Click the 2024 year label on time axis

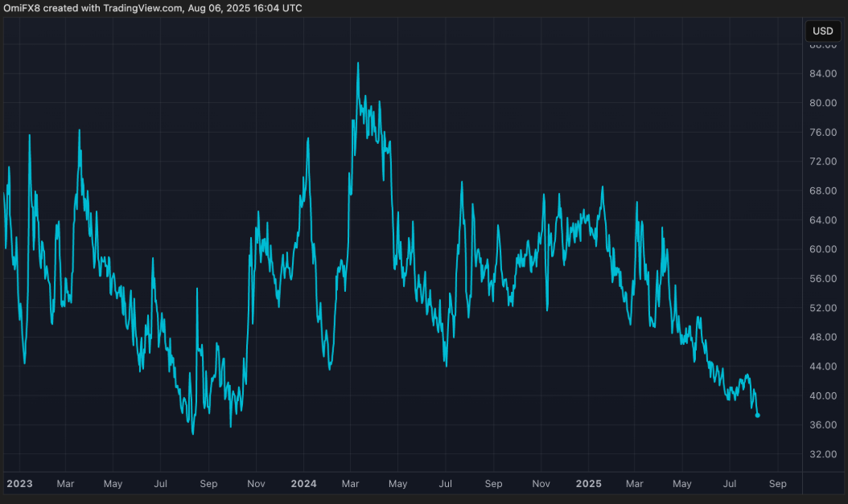click(303, 484)
